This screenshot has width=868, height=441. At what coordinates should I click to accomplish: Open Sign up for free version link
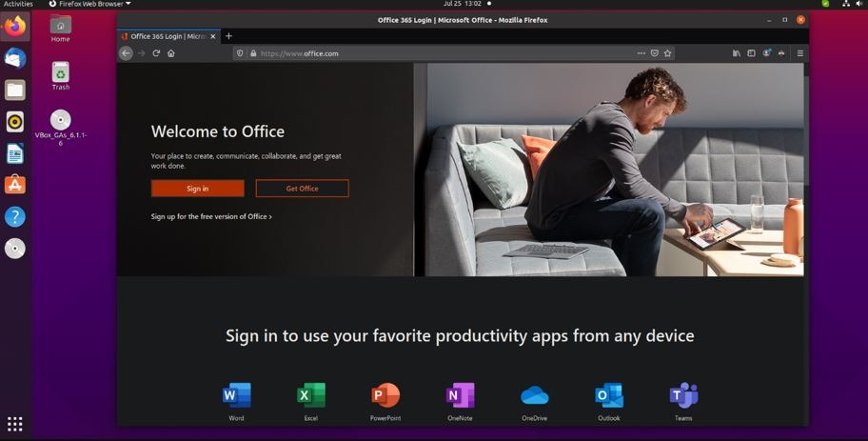pos(211,216)
